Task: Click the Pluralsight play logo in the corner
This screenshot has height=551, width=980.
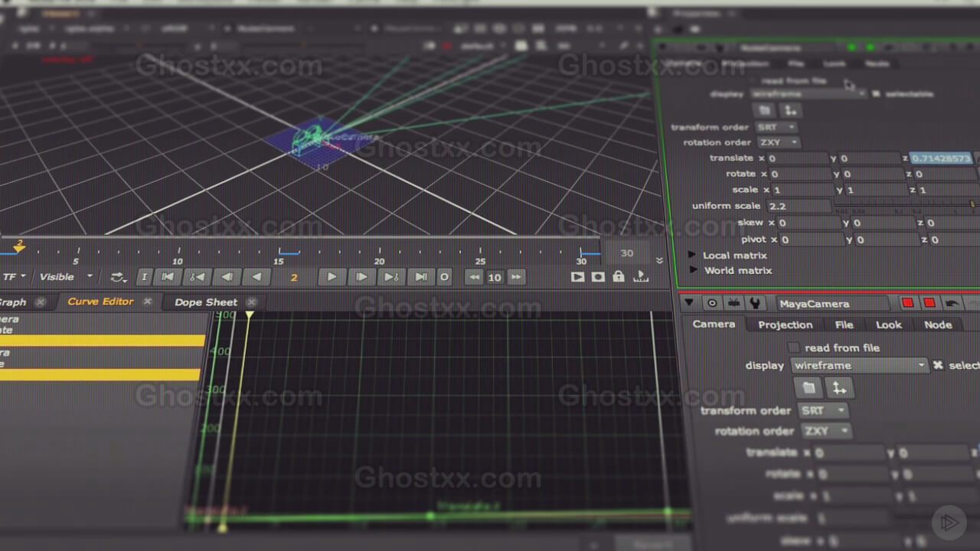Action: [949, 523]
